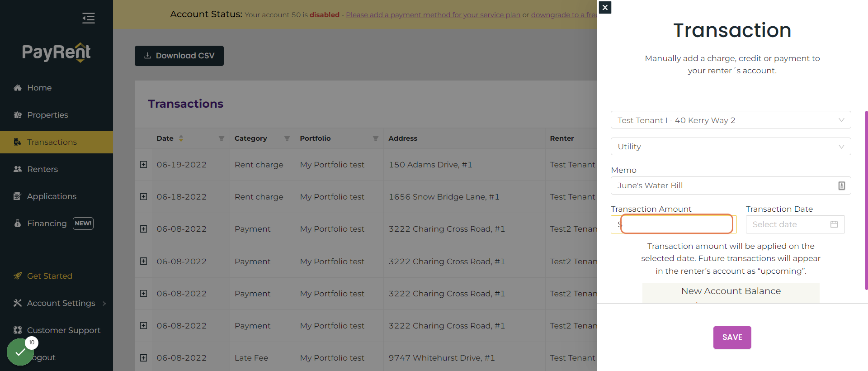Select address 1656 Snow Bridge Lane, #1
Image resolution: width=868 pixels, height=371 pixels.
point(444,197)
